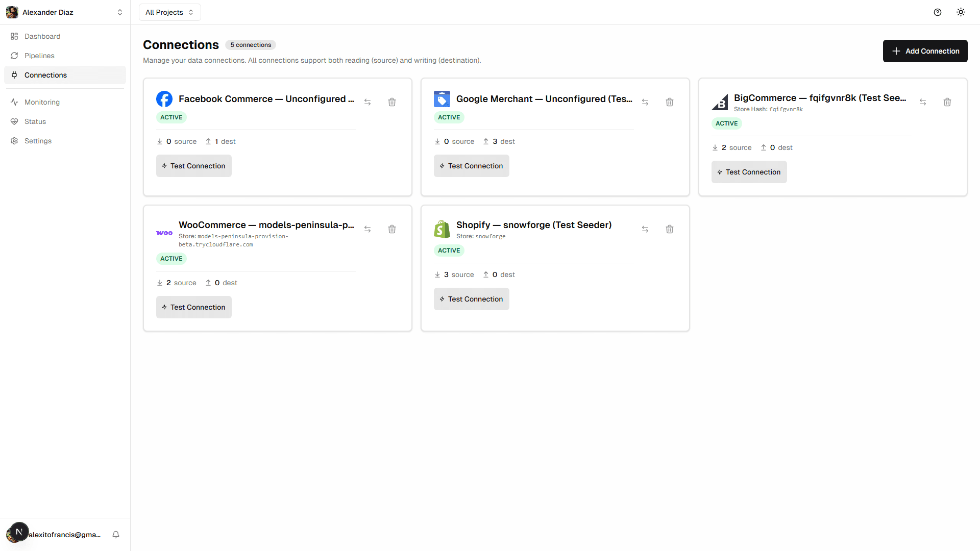Click trash icon on Shopify connection
The height and width of the screenshot is (551, 980).
click(x=670, y=229)
